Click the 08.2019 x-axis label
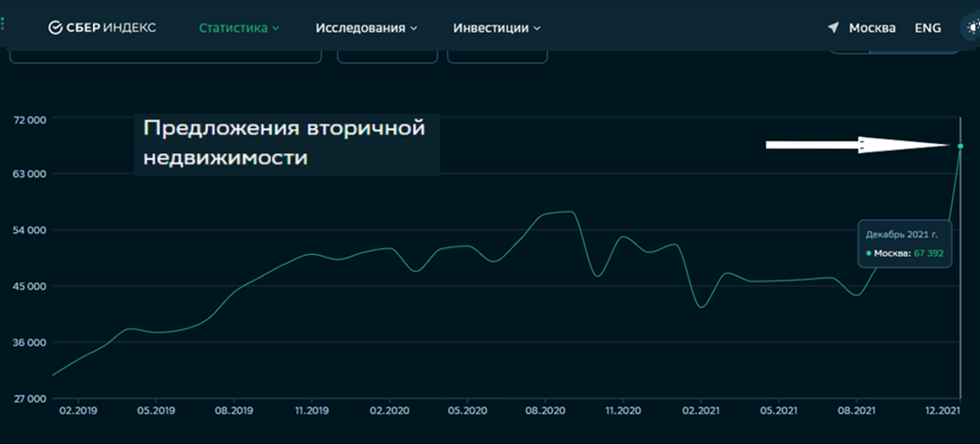 [234, 411]
